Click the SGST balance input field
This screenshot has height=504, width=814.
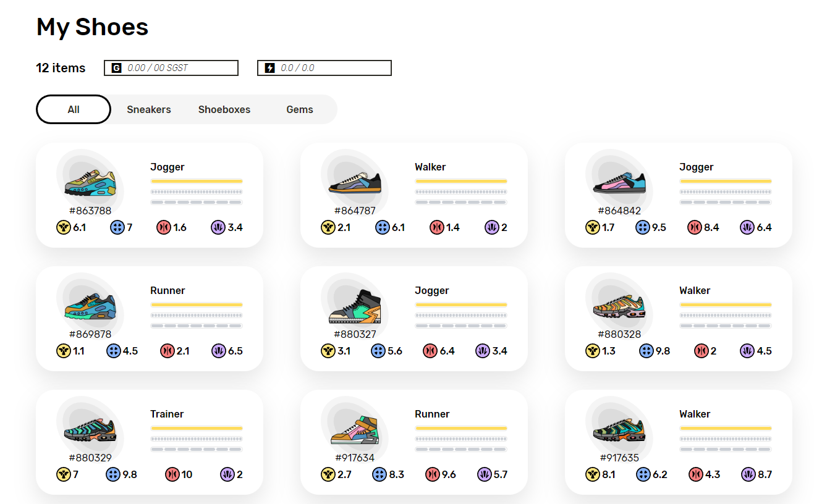click(x=171, y=68)
